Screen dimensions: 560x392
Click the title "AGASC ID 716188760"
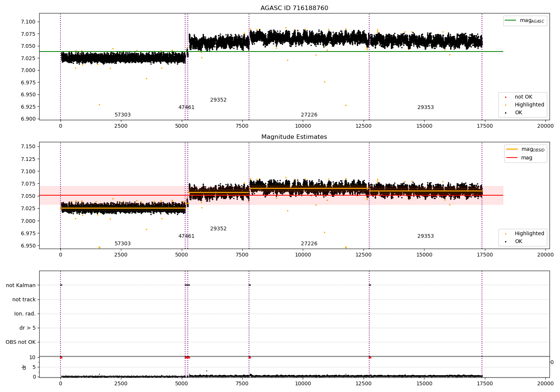tap(294, 8)
